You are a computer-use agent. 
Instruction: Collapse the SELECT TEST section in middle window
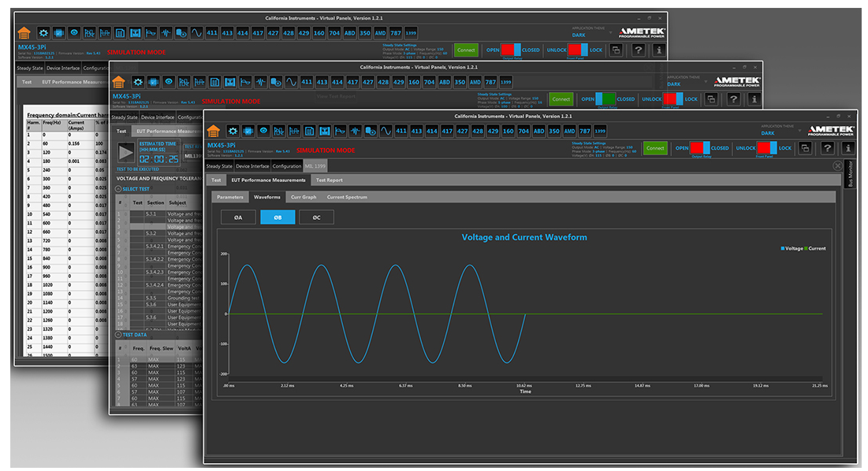(118, 189)
